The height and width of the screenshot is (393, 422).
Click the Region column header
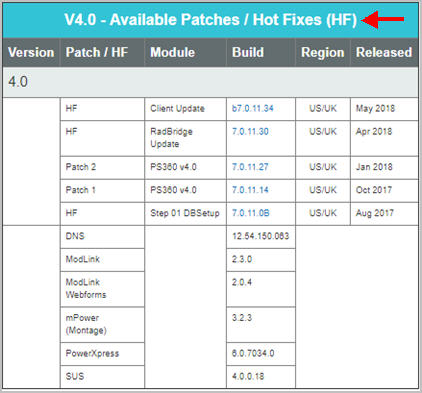[x=323, y=53]
